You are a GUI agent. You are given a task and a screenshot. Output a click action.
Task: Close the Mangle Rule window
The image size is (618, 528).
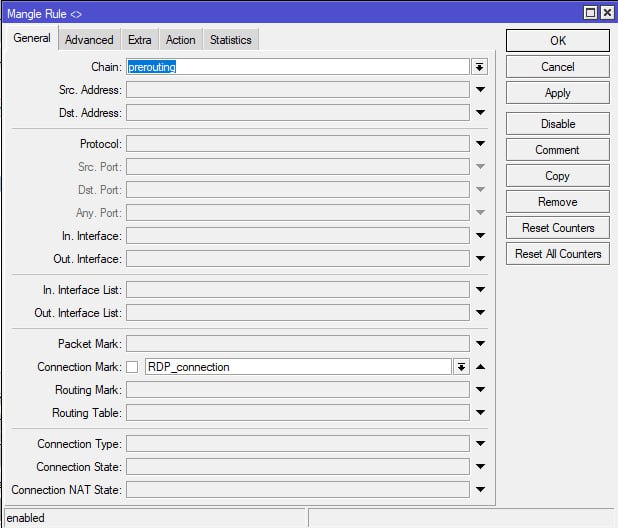point(607,13)
